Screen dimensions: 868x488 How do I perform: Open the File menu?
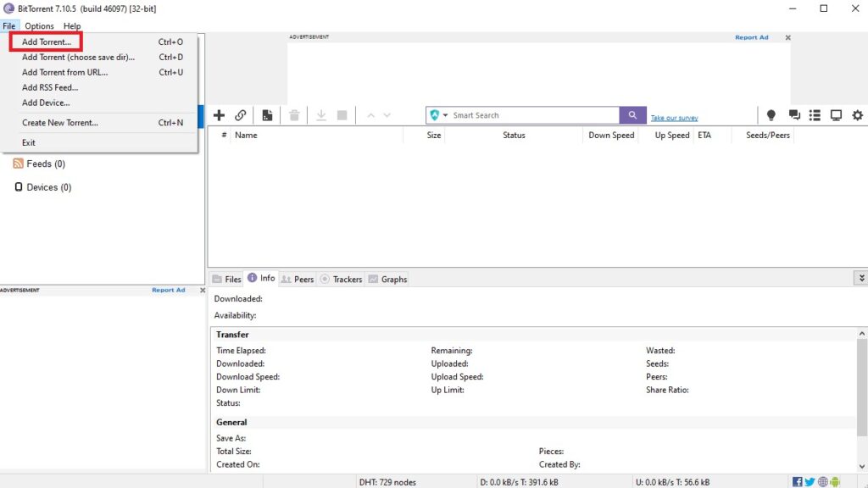click(8, 26)
